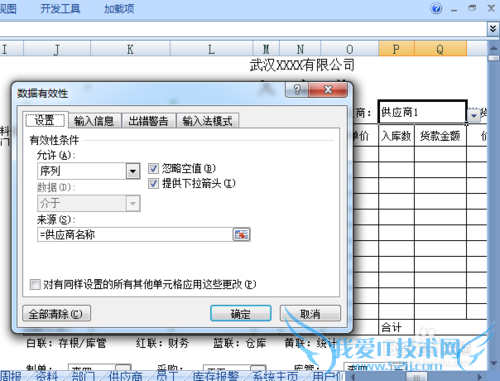This screenshot has width=500, height=381.
Task: Select the cell containing 供应商1
Action: point(422,112)
